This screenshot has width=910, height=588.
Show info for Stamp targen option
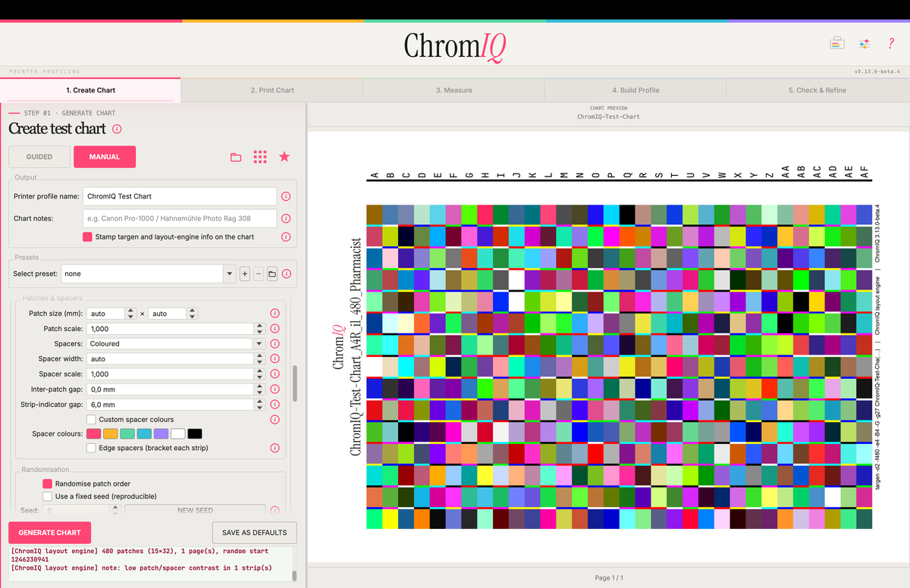286,236
